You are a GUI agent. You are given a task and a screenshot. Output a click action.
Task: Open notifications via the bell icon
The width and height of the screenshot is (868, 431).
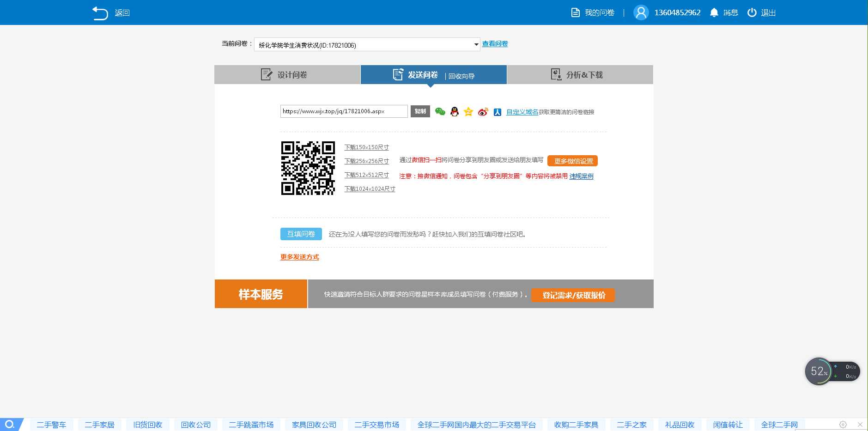pos(714,12)
